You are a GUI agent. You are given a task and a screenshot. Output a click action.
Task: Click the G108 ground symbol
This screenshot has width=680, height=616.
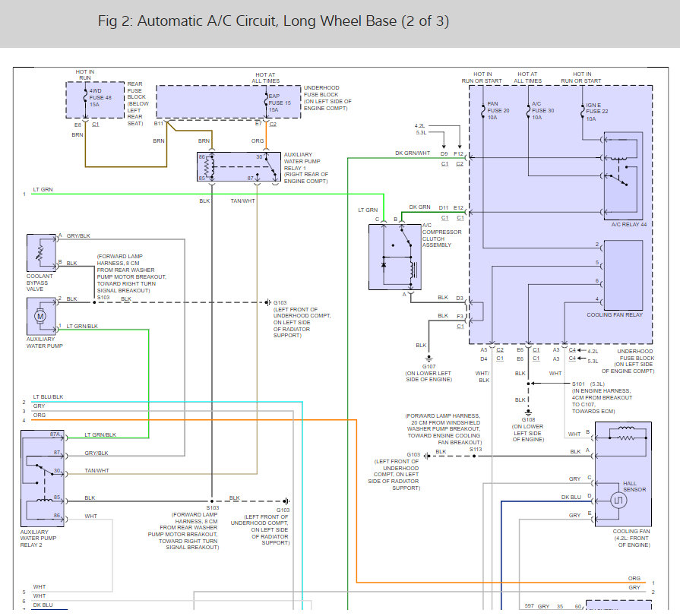coord(528,412)
